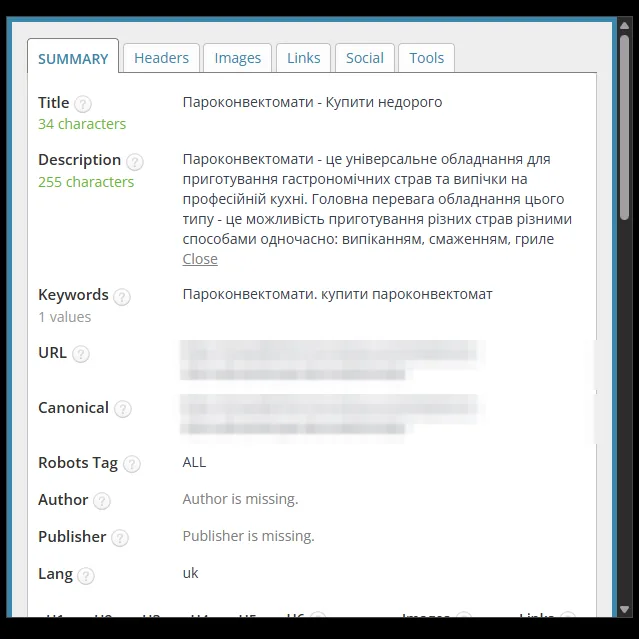The width and height of the screenshot is (639, 639).
Task: Click the '255 characters' description count
Action: point(86,182)
